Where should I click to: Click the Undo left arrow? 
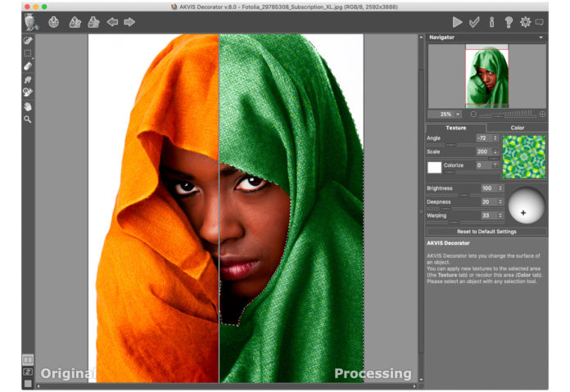point(112,22)
